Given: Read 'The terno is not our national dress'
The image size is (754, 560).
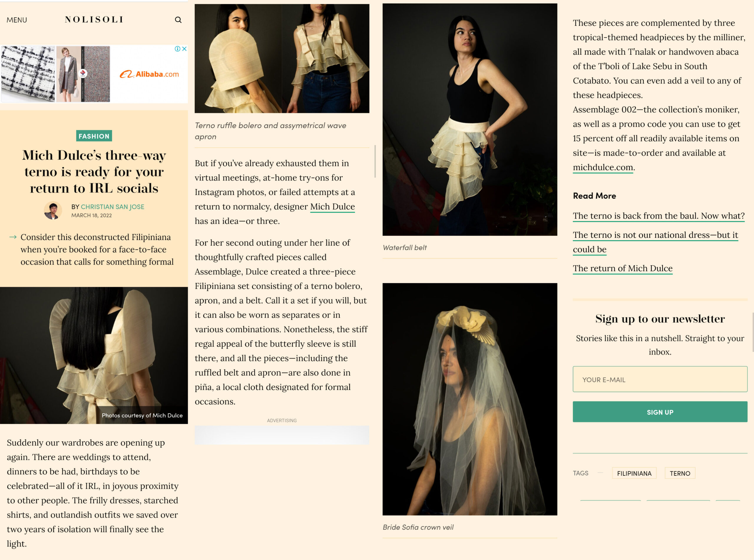Looking at the screenshot, I should pos(655,235).
